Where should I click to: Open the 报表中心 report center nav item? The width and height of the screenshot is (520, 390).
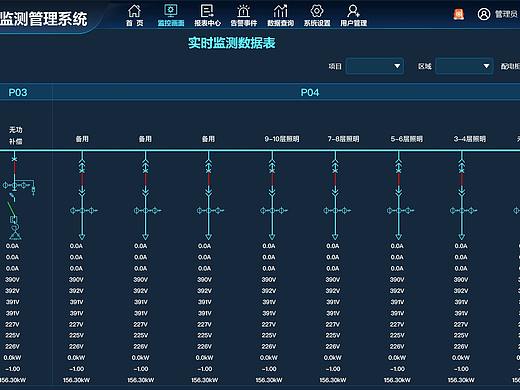(x=207, y=15)
